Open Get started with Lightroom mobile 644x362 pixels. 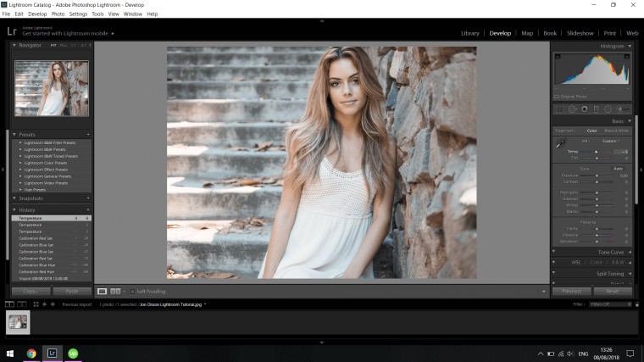(x=68, y=34)
